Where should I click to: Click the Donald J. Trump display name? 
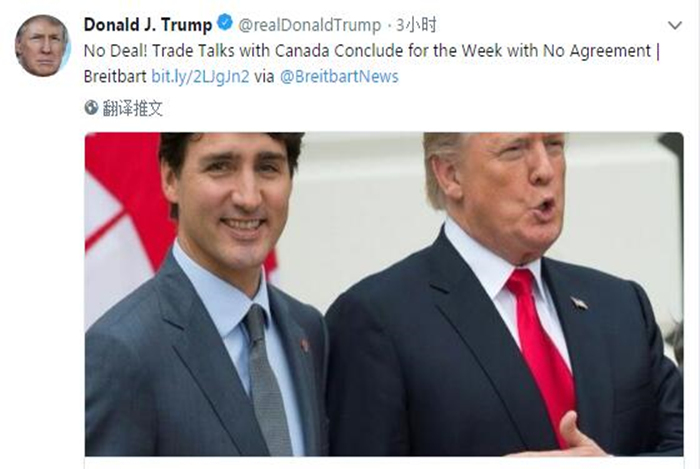click(x=148, y=24)
